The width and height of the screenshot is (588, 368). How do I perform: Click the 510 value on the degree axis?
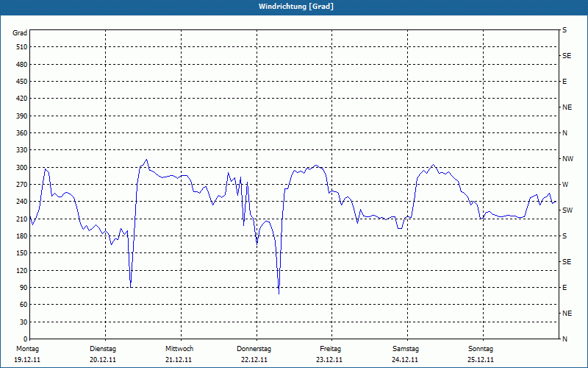tap(21, 47)
